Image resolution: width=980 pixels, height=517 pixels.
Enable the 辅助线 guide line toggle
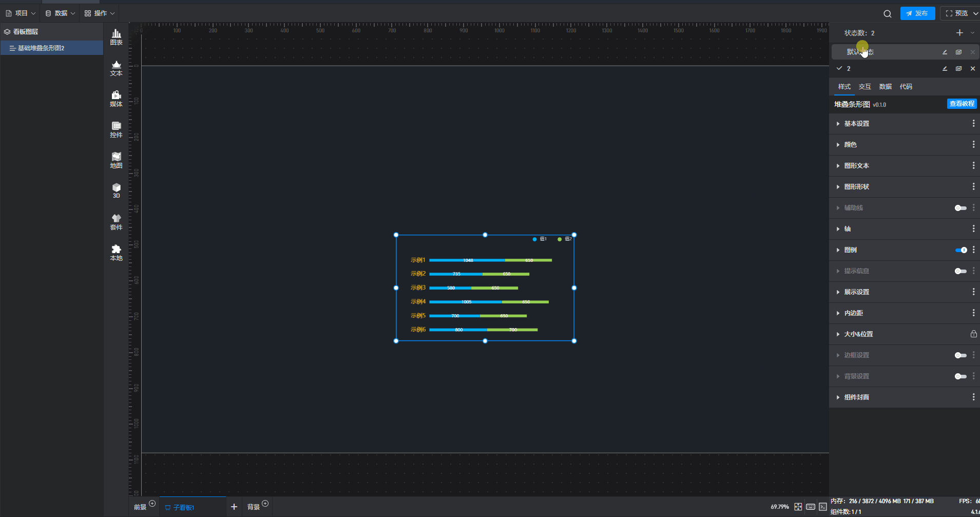[x=960, y=208]
